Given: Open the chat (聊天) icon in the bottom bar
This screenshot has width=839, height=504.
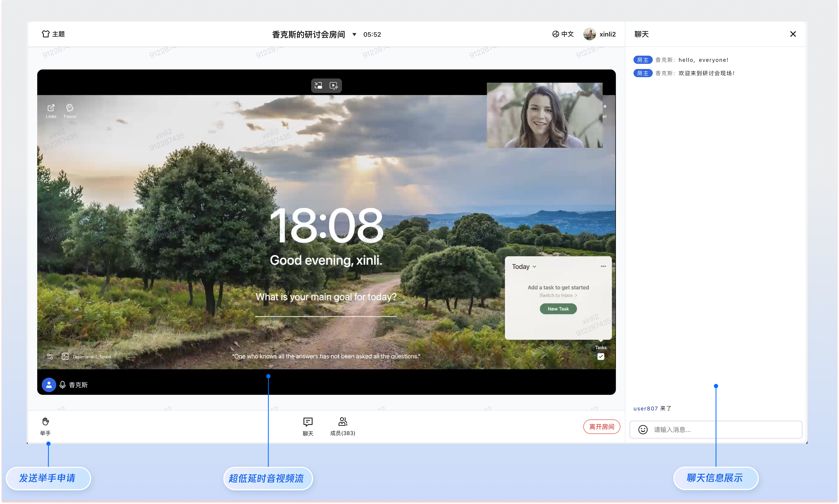Looking at the screenshot, I should point(308,422).
